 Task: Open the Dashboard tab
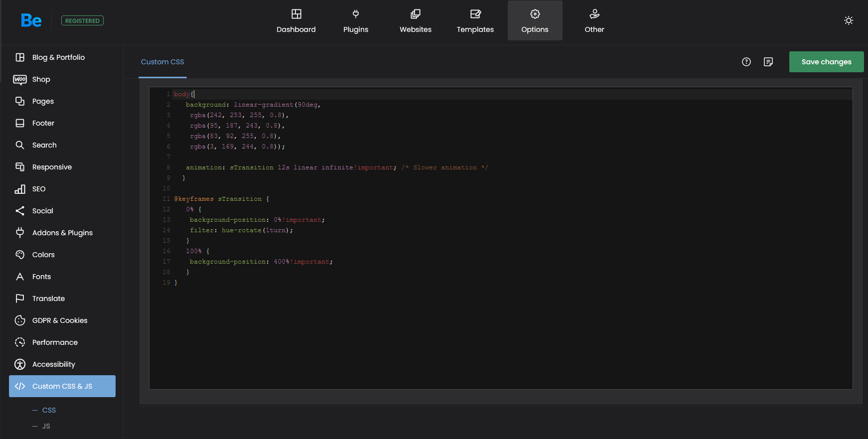coord(296,20)
